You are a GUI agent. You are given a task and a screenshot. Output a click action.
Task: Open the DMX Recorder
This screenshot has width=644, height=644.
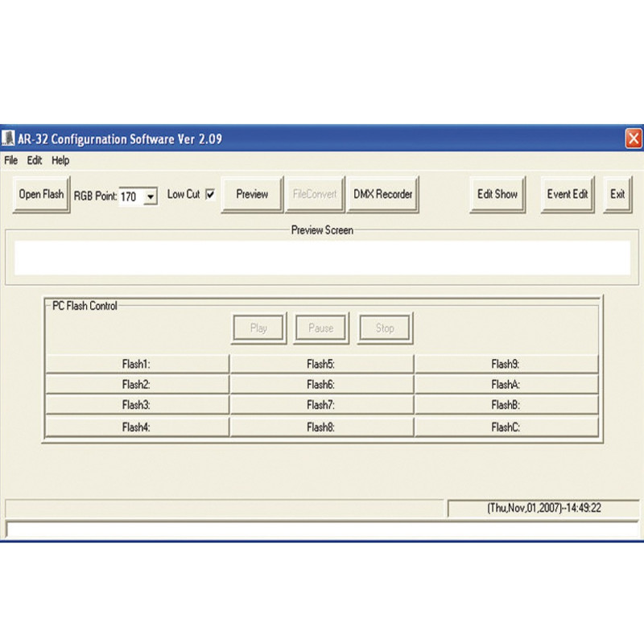tap(382, 195)
